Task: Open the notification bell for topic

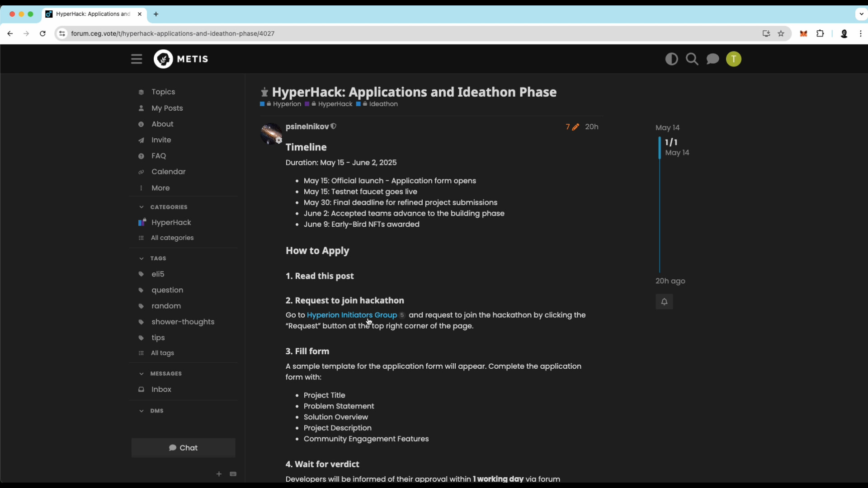Action: (664, 302)
